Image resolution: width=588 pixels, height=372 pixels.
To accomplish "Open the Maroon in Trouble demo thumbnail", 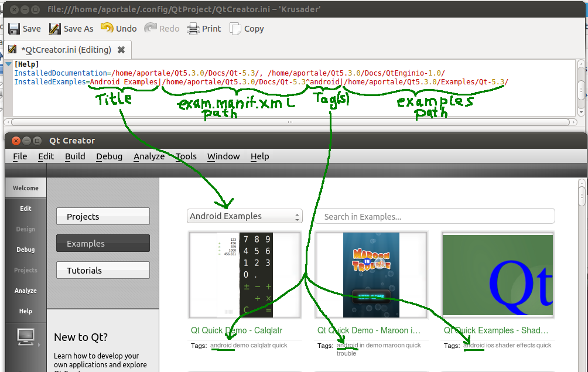I will click(x=371, y=275).
